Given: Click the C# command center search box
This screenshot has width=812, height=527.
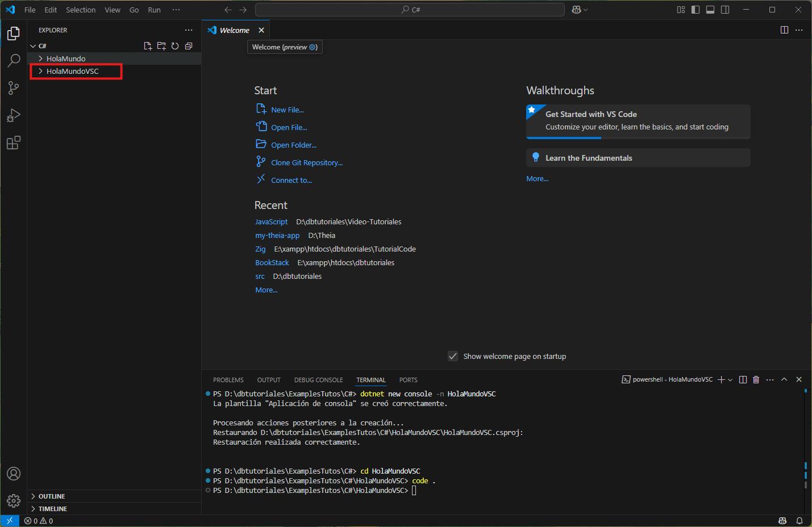Looking at the screenshot, I should 410,10.
